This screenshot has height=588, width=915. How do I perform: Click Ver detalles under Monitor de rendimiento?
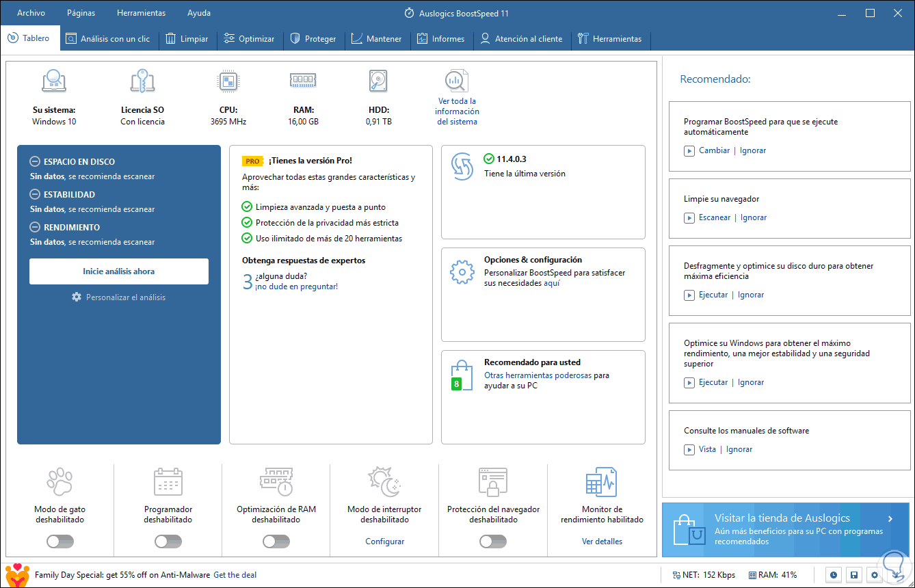pyautogui.click(x=602, y=542)
